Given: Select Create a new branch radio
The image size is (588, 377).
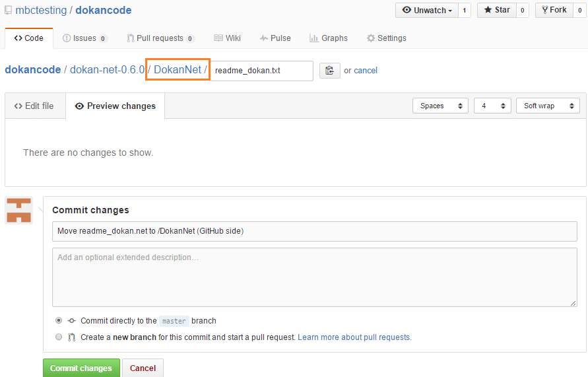Looking at the screenshot, I should 59,337.
